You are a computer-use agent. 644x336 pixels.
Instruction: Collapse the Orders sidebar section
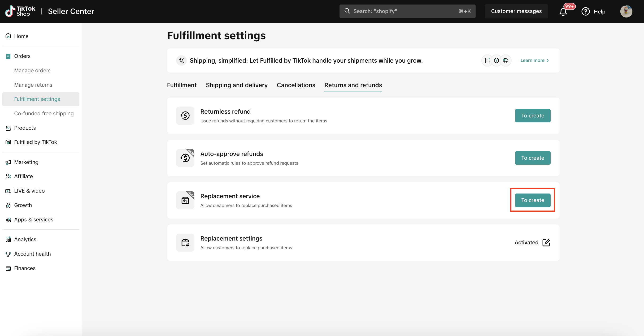[x=22, y=56]
